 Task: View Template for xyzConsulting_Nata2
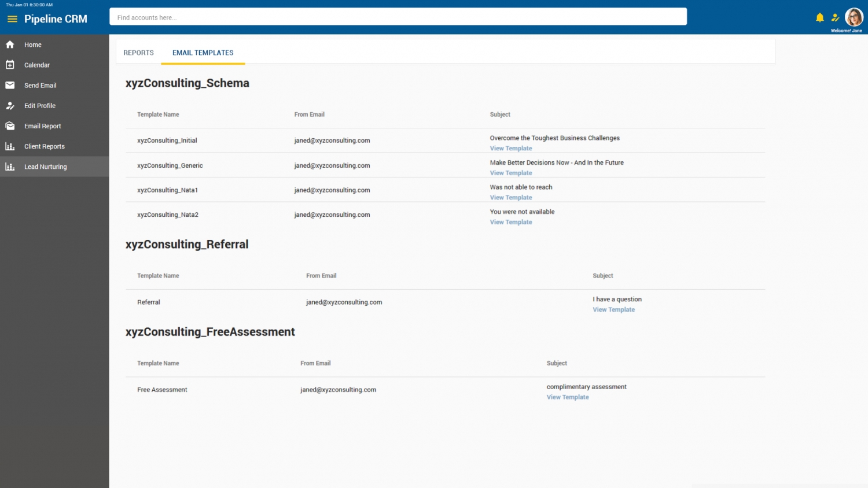point(510,222)
